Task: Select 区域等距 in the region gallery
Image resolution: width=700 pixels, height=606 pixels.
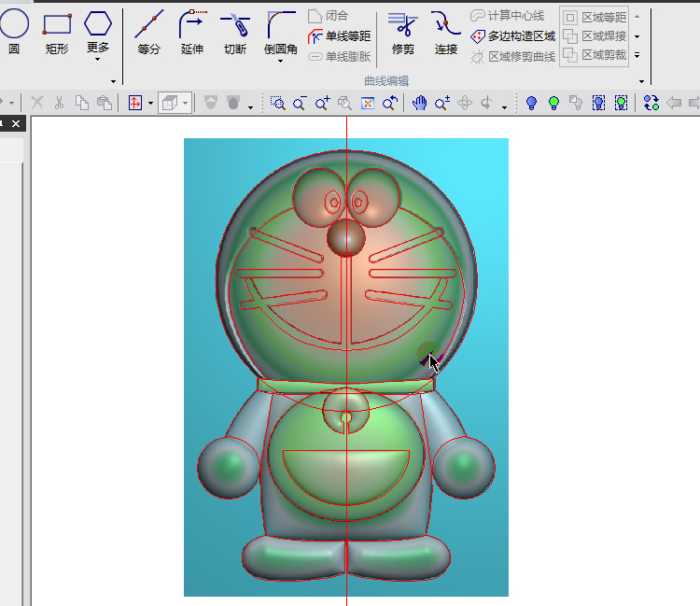Action: 595,18
